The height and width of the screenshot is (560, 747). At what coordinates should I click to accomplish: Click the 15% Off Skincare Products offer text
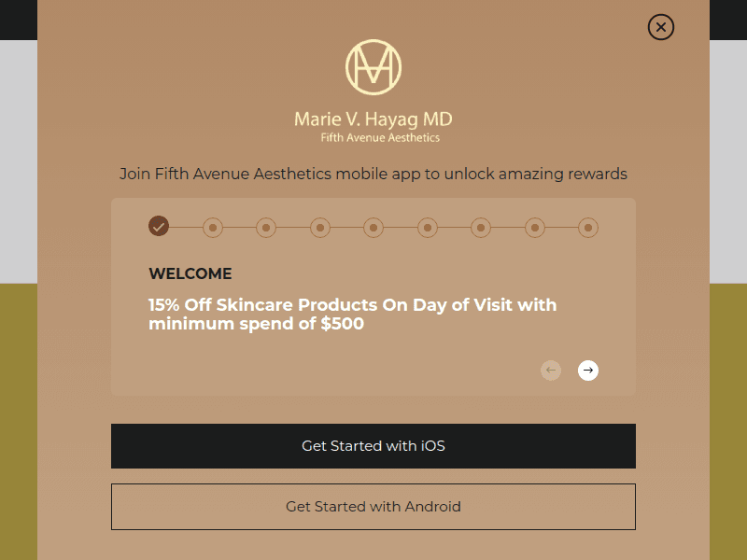(x=353, y=315)
